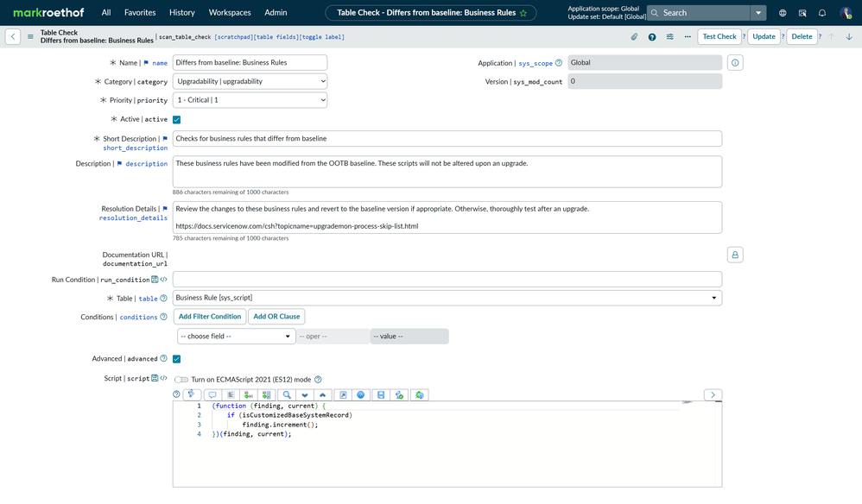Uncheck the Active checkbox

(x=177, y=120)
